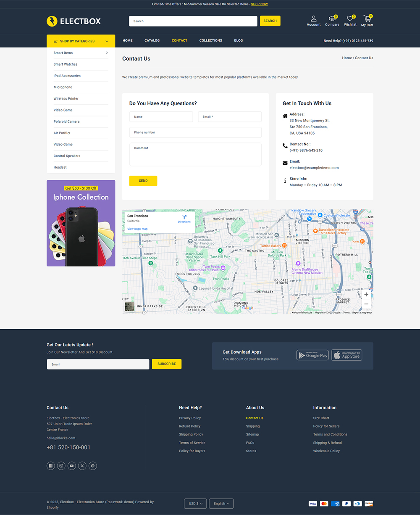420x515 pixels.
Task: Click the Pinterest social icon
Action: (92, 465)
